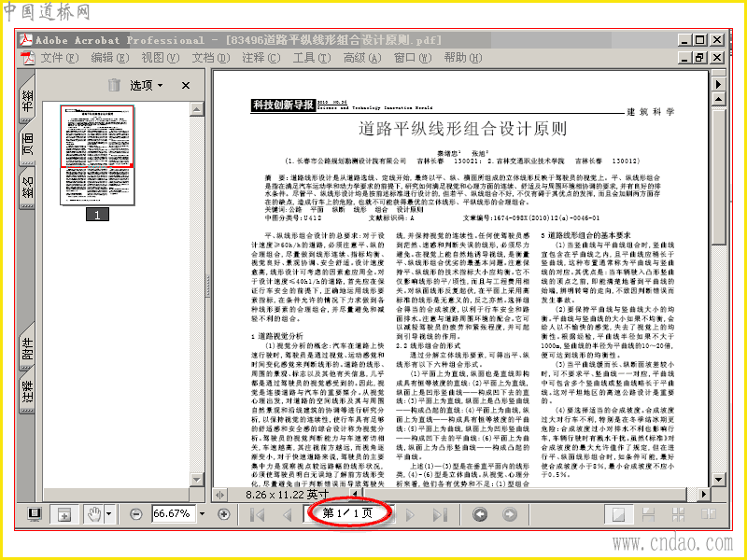Image resolution: width=747 pixels, height=560 pixels.
Task: Select the Hand tool
Action: tap(94, 514)
